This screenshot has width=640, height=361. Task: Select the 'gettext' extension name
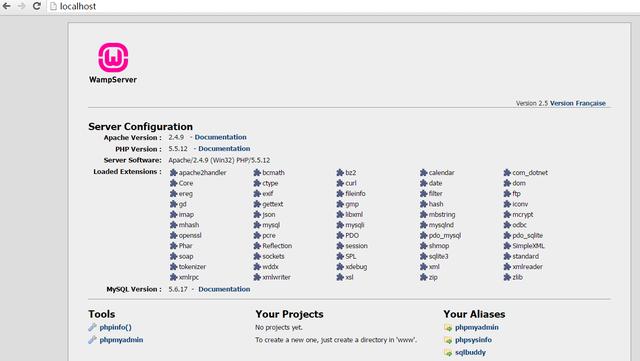[x=273, y=204]
